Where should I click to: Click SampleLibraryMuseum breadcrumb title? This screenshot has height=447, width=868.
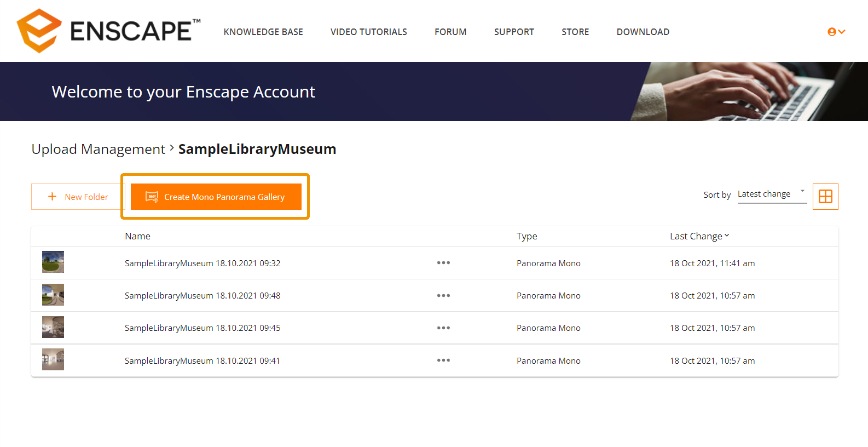[257, 149]
